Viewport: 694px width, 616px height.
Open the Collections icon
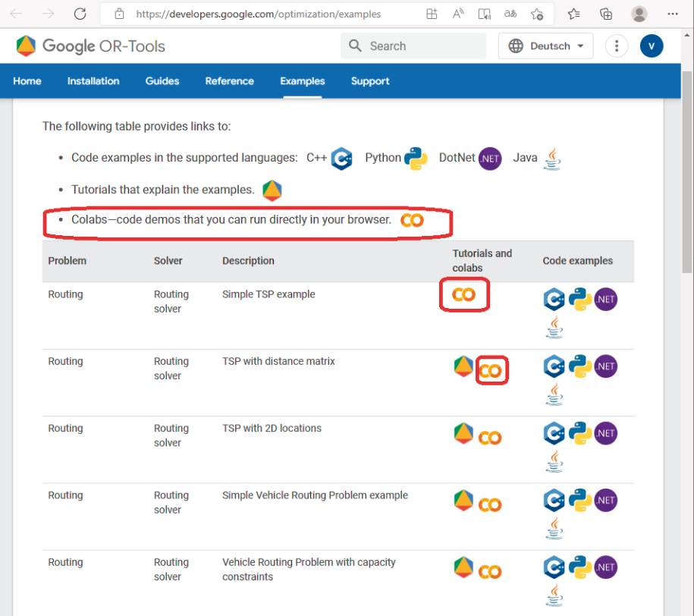click(x=606, y=14)
